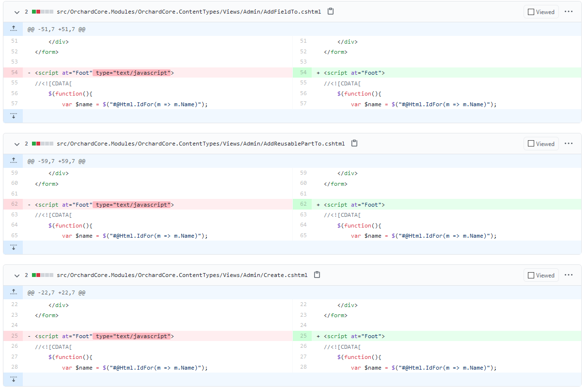The width and height of the screenshot is (588, 390).
Task: Expand lines below in Create.cshtml diff
Action: 13,379
